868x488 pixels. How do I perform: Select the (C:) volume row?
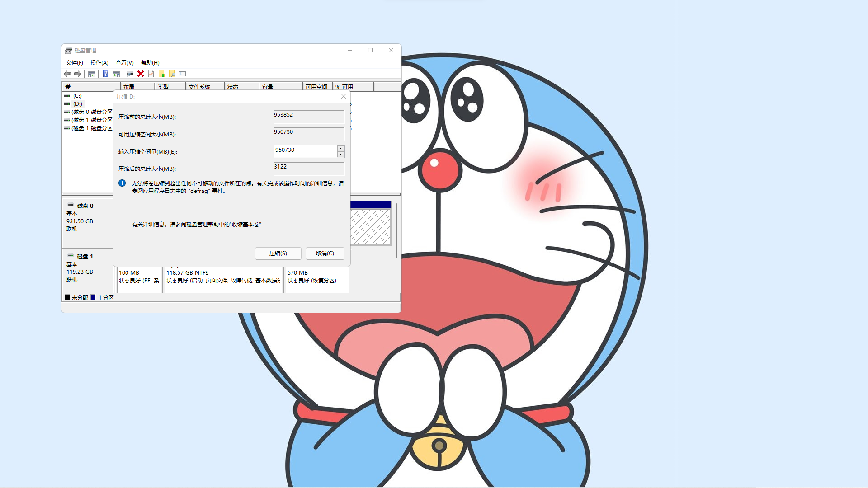click(77, 96)
